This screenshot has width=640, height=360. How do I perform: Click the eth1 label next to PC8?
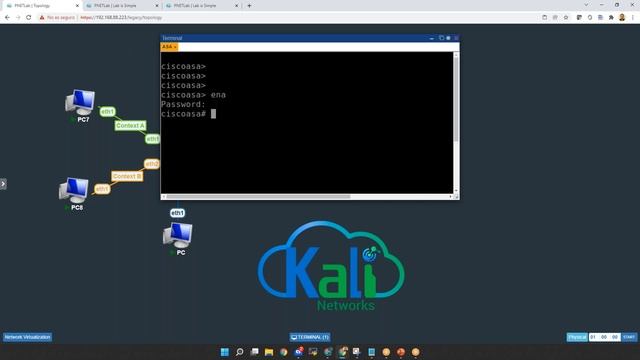coord(102,189)
